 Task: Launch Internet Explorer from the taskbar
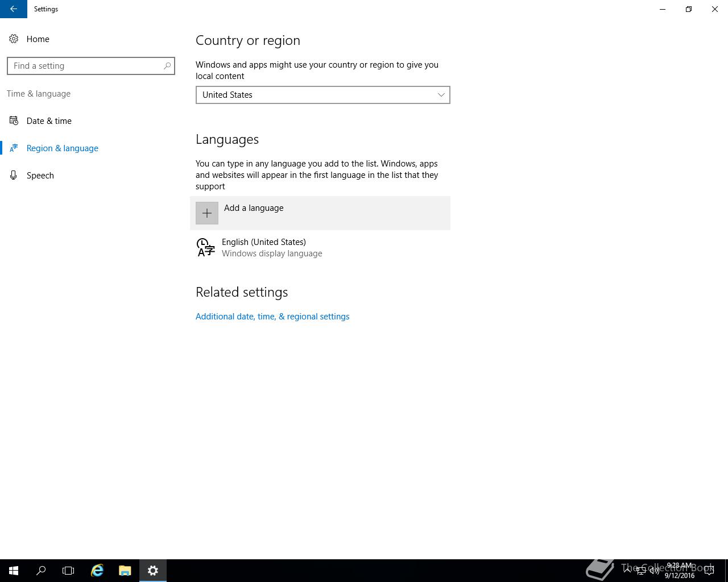tap(97, 571)
